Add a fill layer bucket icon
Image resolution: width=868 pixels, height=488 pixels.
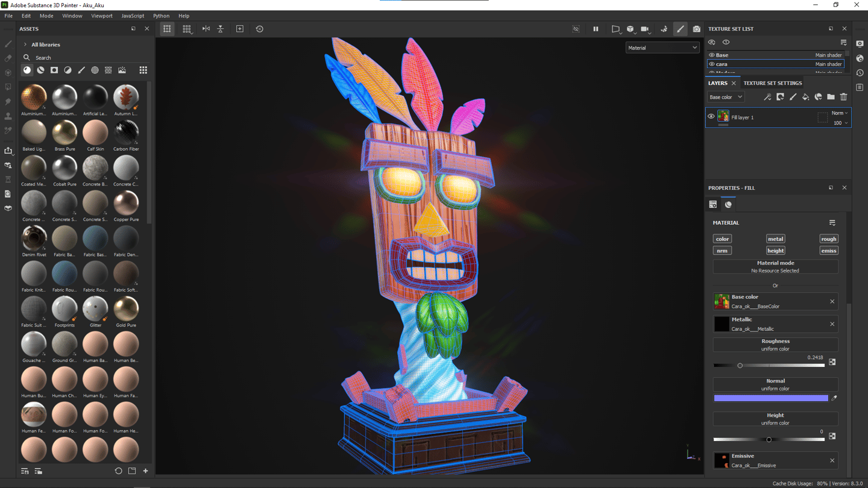pos(805,97)
